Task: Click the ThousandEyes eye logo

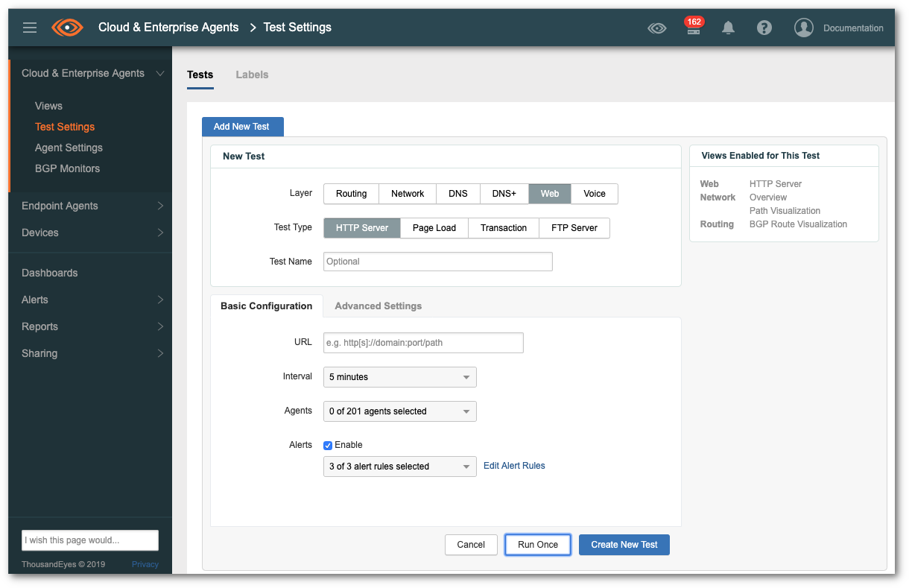Action: tap(66, 28)
